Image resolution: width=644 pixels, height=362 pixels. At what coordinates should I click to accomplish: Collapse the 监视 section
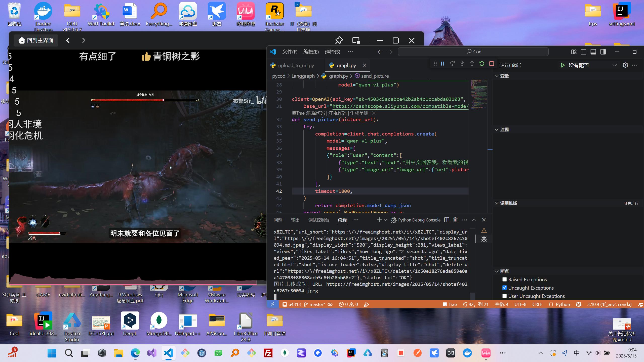tap(497, 130)
